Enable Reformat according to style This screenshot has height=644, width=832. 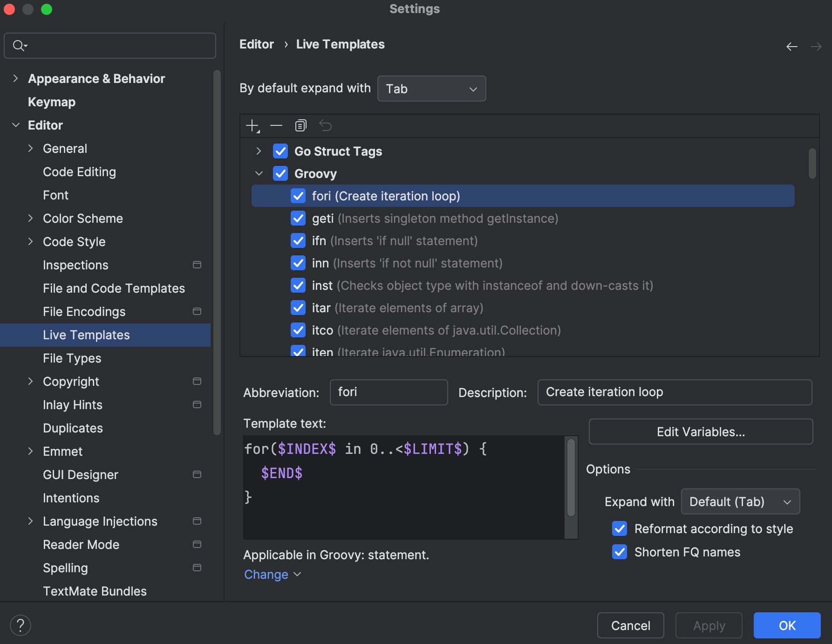pyautogui.click(x=619, y=528)
